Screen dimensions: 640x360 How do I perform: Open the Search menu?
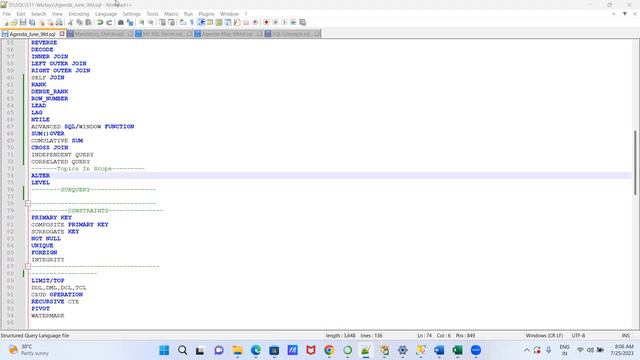(38, 14)
